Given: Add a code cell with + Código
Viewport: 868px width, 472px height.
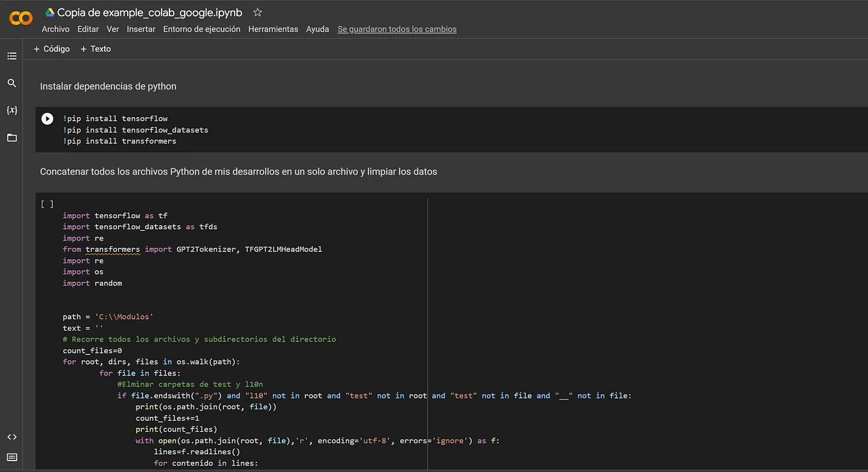Looking at the screenshot, I should coord(52,49).
